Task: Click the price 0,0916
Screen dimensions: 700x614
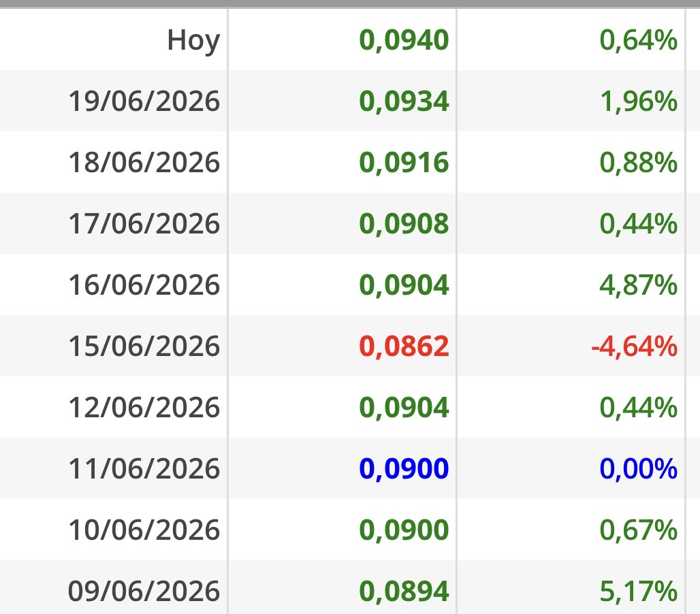Action: pyautogui.click(x=404, y=162)
